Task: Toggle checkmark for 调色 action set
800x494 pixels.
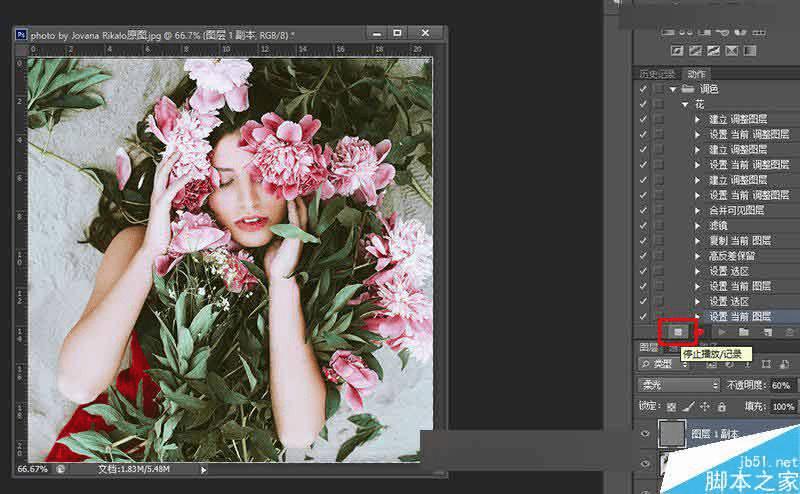Action: coord(643,89)
